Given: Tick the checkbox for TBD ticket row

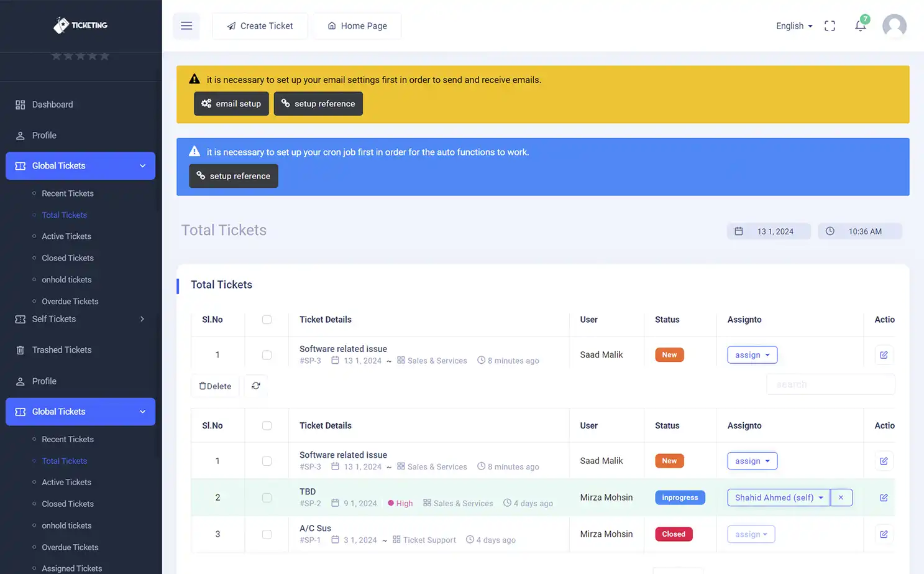Looking at the screenshot, I should pyautogui.click(x=267, y=498).
